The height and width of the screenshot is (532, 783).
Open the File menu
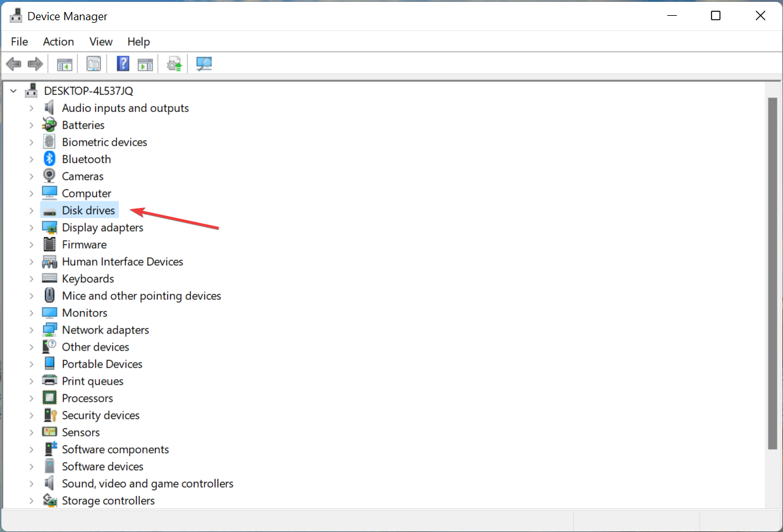point(20,42)
